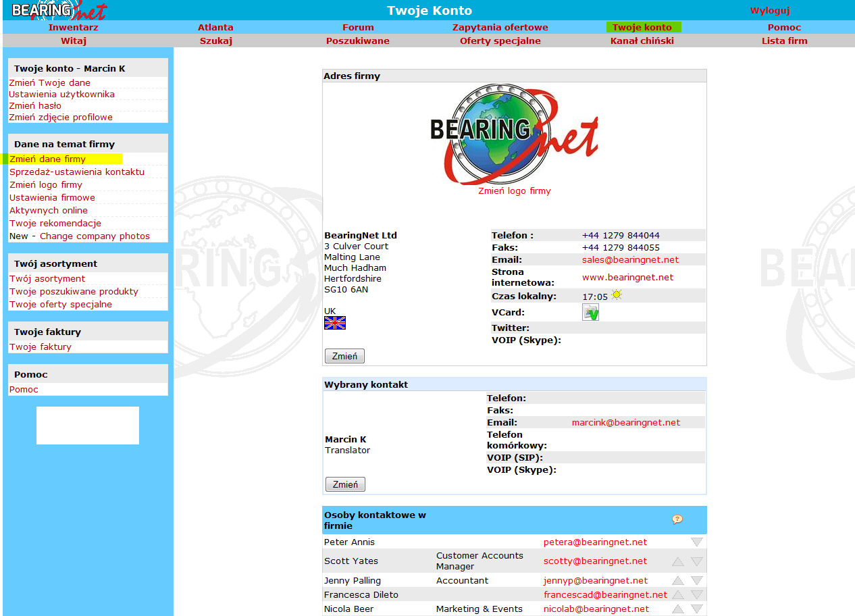The image size is (855, 616).
Task: Click petera@bearingnet.net email link
Action: coord(596,542)
